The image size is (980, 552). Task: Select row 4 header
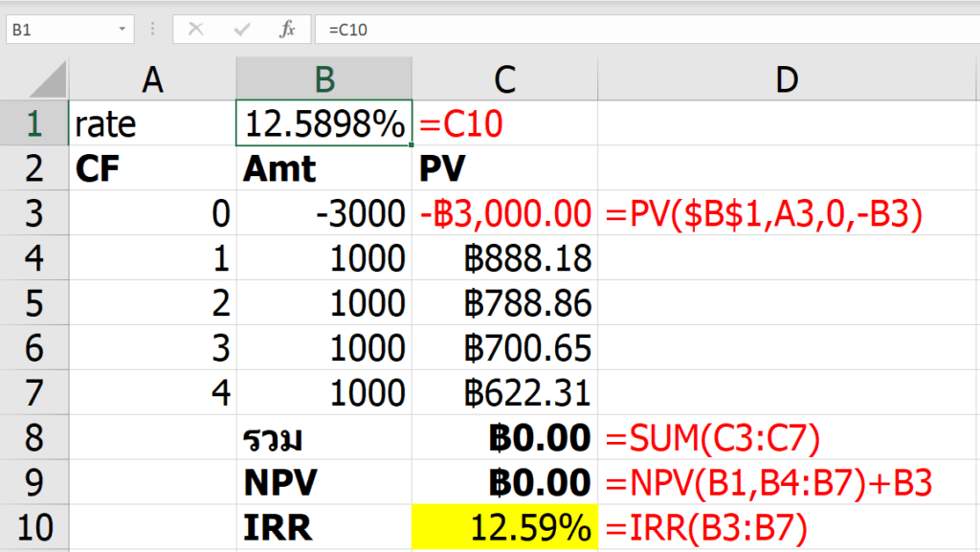click(33, 258)
